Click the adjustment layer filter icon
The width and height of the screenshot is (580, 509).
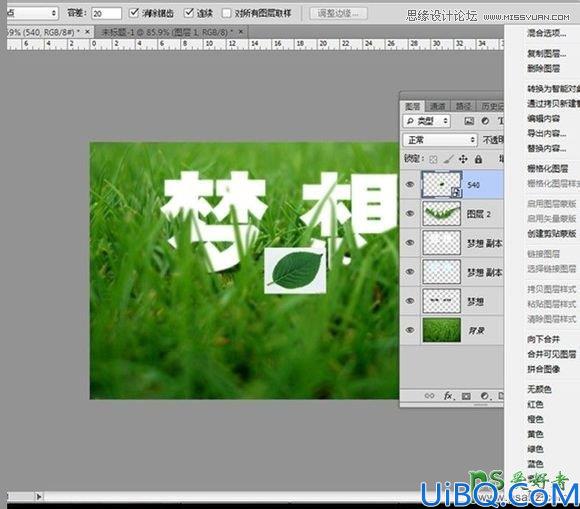(x=485, y=121)
